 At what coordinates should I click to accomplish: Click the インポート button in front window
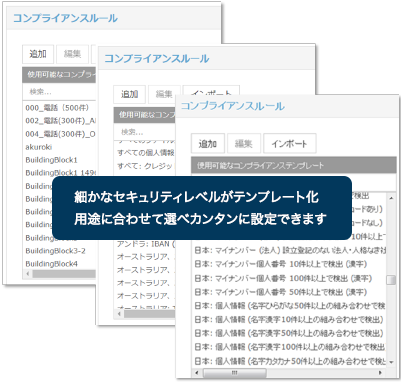[x=289, y=144]
